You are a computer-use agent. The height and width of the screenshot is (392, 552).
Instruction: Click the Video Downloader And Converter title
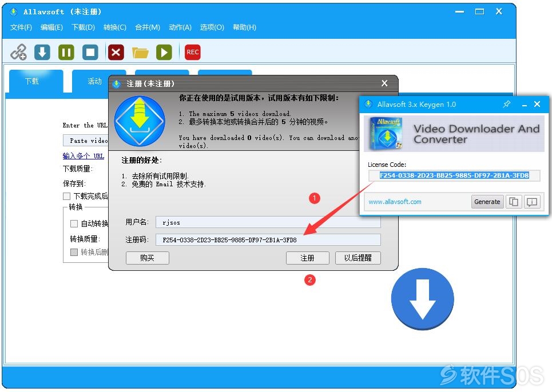(476, 134)
